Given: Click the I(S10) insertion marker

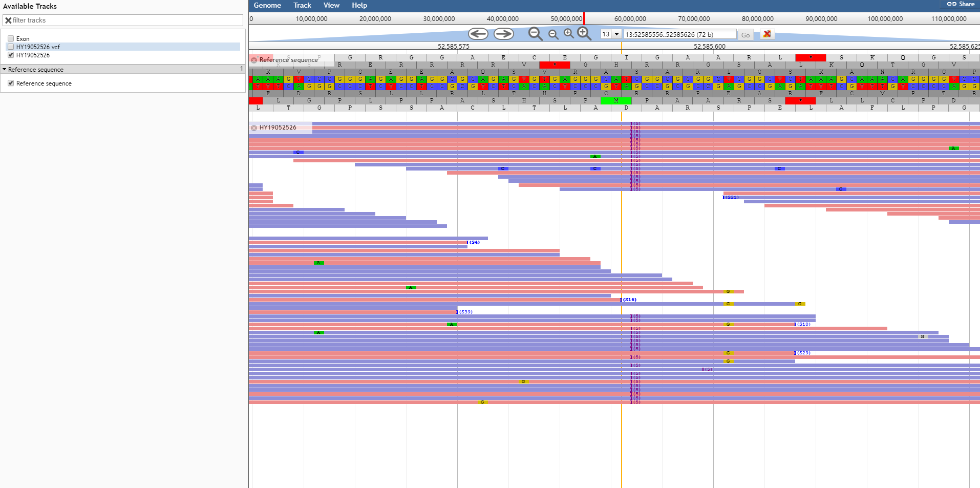Looking at the screenshot, I should click(802, 324).
